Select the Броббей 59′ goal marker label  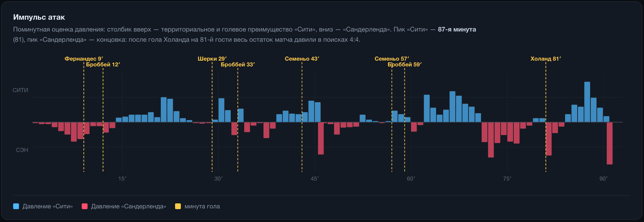tap(405, 64)
